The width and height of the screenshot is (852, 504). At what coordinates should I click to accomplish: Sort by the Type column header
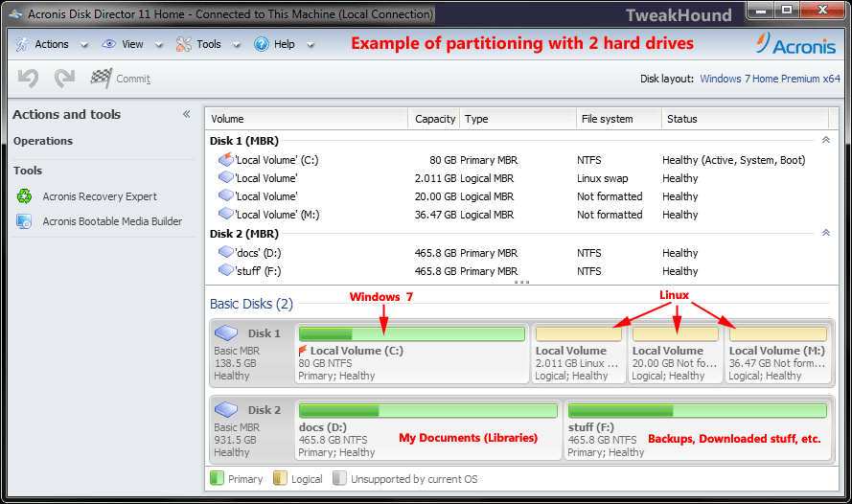click(518, 119)
